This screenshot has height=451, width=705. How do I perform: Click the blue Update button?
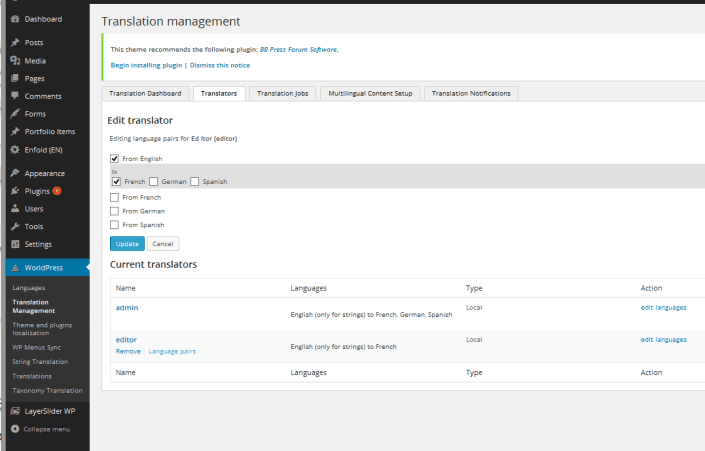[127, 244]
